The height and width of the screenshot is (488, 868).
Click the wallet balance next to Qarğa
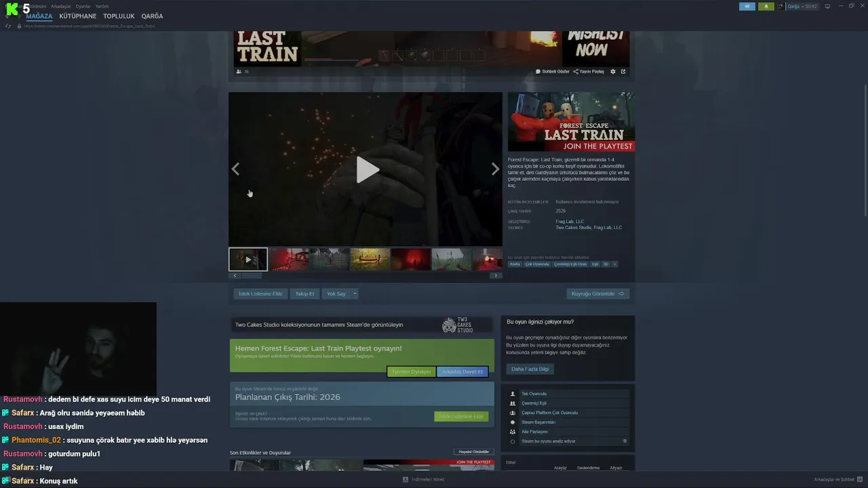click(x=811, y=6)
